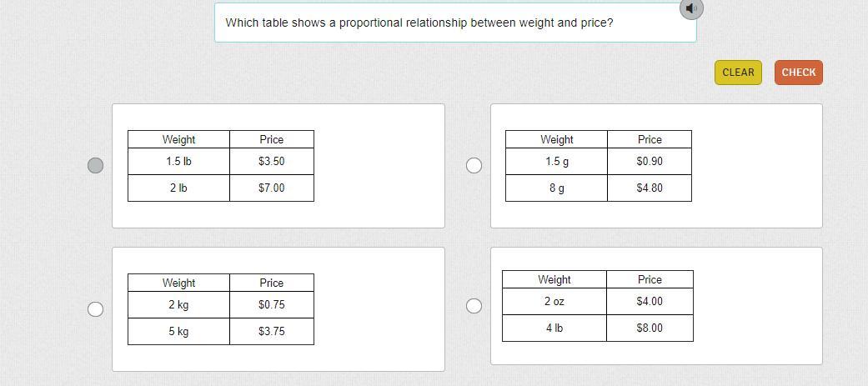Image resolution: width=868 pixels, height=386 pixels.
Task: Click the $8.00 price cell
Action: tap(650, 328)
